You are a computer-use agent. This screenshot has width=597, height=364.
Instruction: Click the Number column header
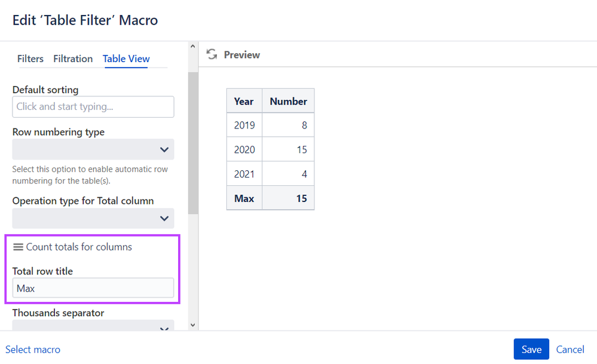click(288, 101)
